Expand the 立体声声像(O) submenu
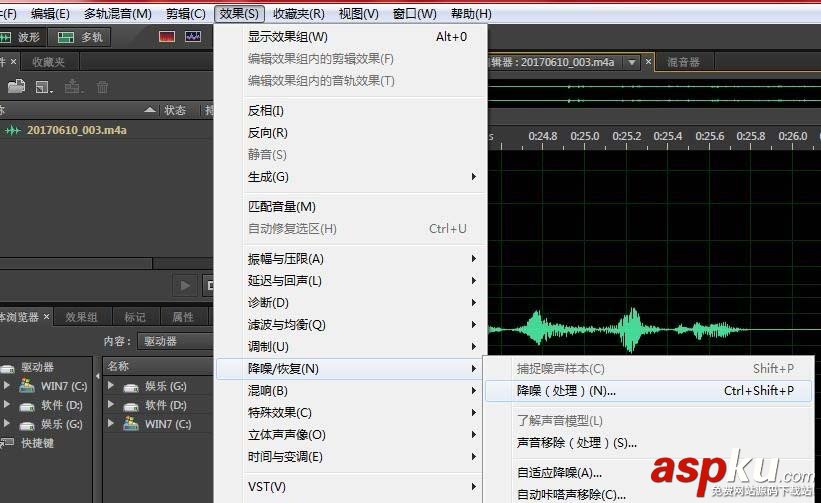821x503 pixels. click(351, 434)
